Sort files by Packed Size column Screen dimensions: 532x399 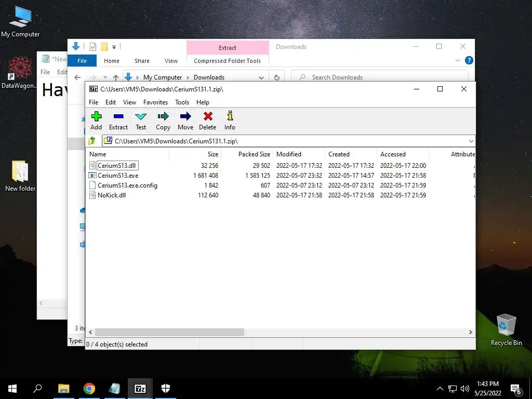[x=247, y=154]
